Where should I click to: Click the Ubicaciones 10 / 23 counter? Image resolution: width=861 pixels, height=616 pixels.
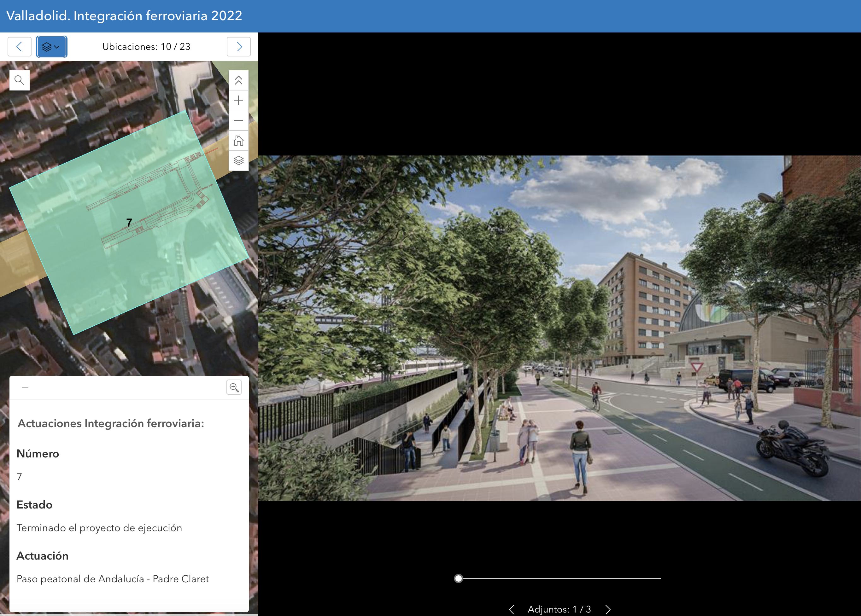(146, 47)
